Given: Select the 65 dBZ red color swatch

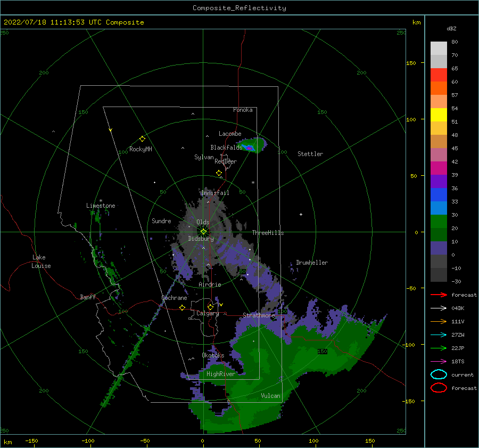Looking at the screenshot, I should [439, 75].
